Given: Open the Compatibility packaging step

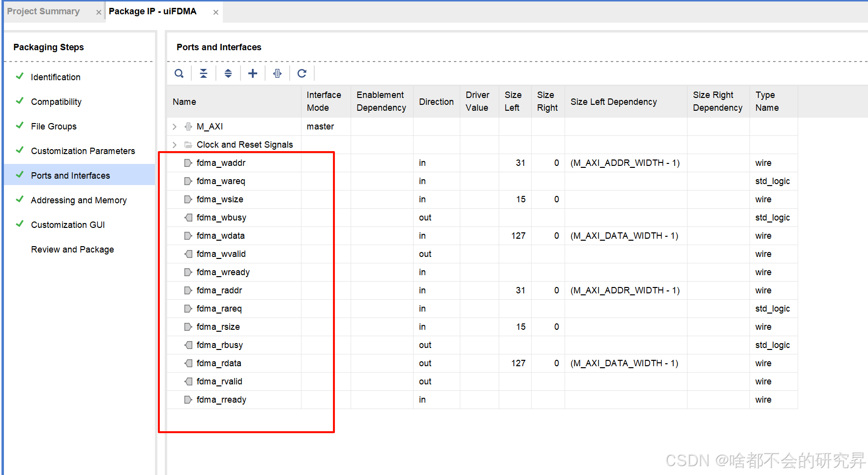Looking at the screenshot, I should pos(56,102).
